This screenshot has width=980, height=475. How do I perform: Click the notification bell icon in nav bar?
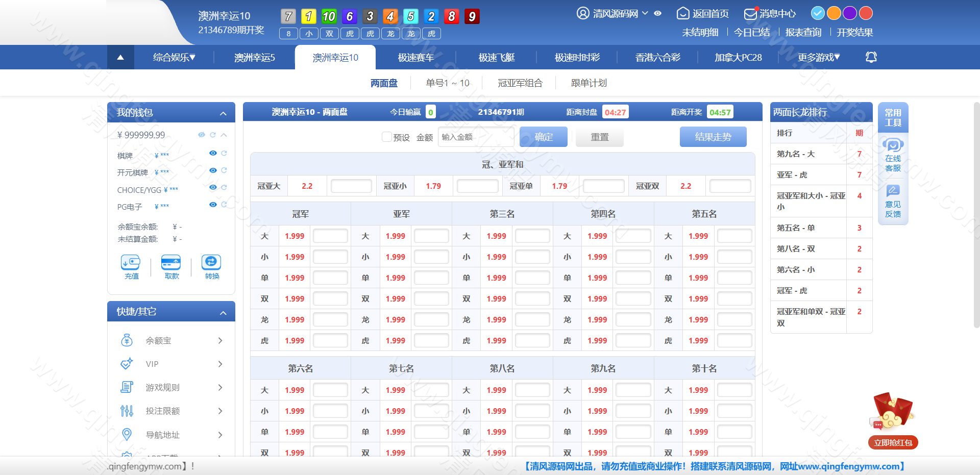click(871, 57)
